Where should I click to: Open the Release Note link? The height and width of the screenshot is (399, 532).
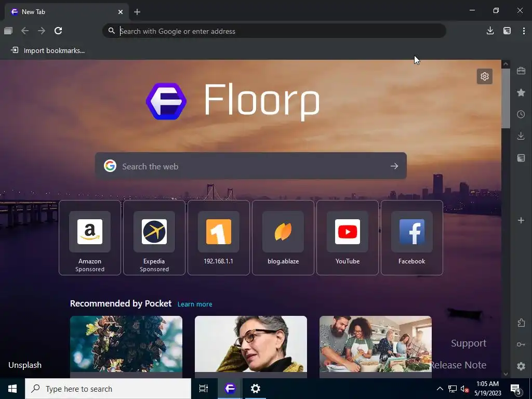458,365
